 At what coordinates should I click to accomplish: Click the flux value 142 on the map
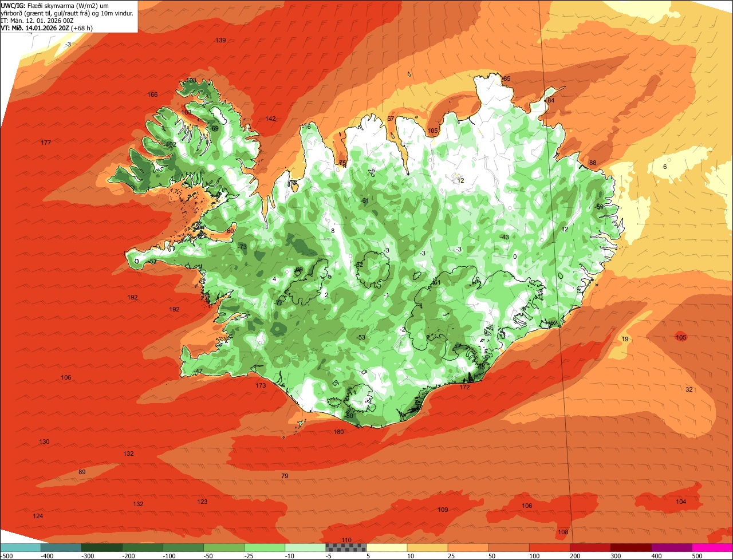point(270,119)
